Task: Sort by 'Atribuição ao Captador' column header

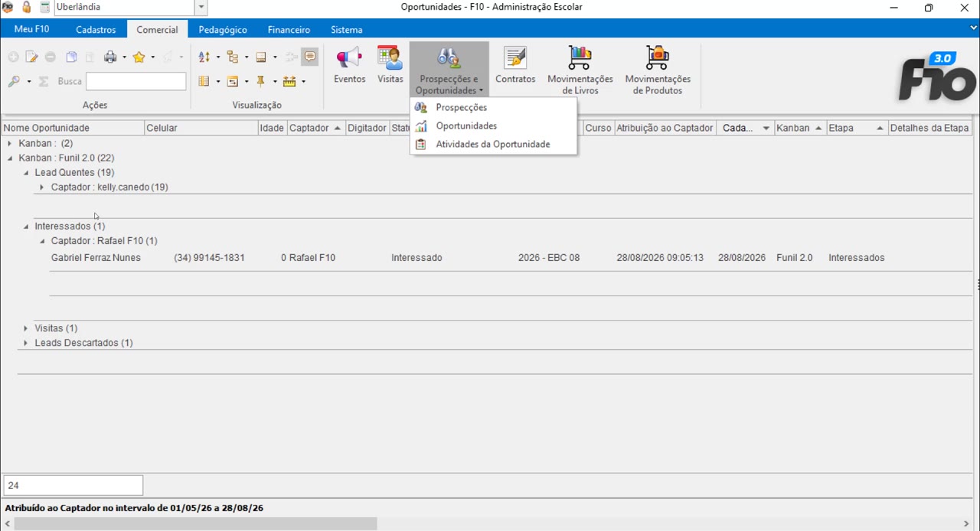Action: [x=665, y=128]
